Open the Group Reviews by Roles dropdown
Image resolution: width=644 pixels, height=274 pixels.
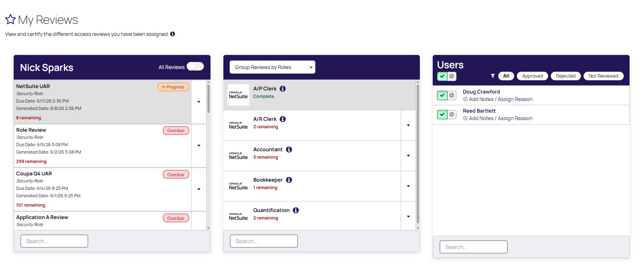[272, 67]
